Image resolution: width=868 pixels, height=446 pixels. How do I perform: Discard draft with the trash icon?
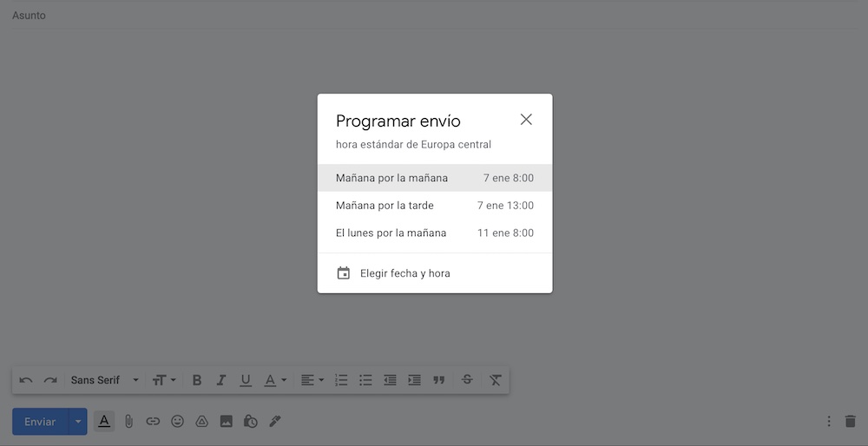click(850, 422)
